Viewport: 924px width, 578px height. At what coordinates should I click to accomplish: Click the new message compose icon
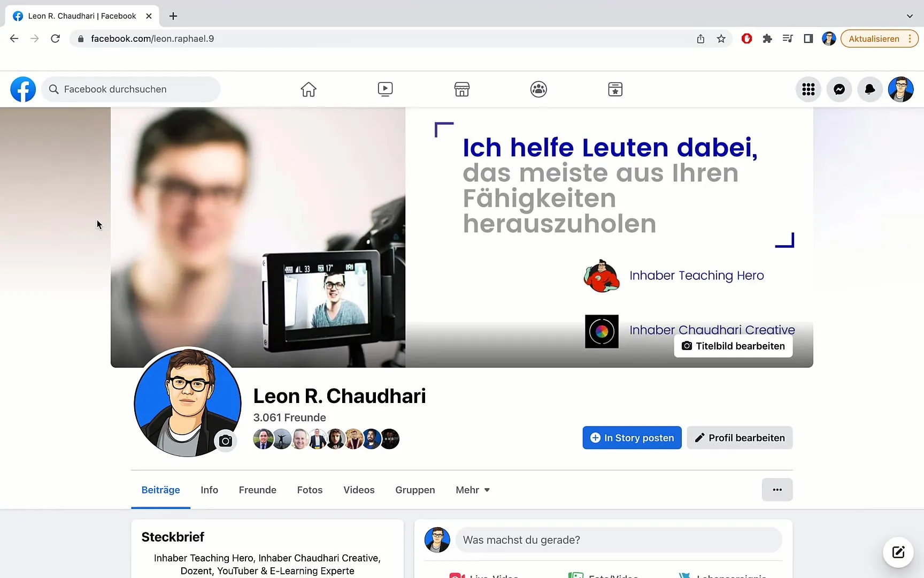click(x=898, y=552)
